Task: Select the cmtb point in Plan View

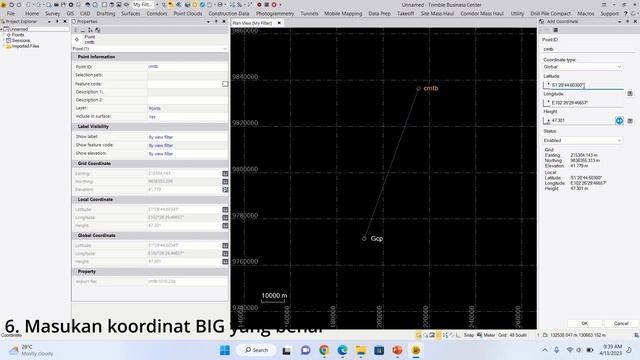Action: (x=418, y=89)
